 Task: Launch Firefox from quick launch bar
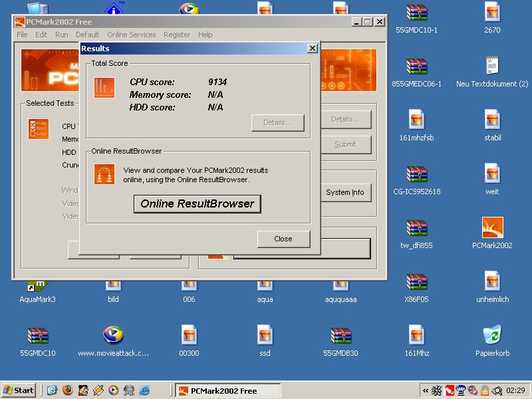click(68, 390)
